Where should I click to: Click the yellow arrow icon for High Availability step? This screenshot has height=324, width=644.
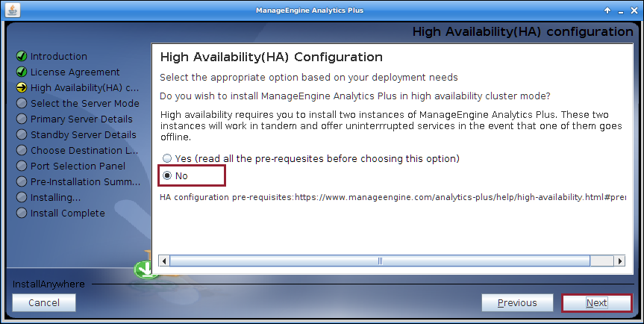click(x=22, y=87)
